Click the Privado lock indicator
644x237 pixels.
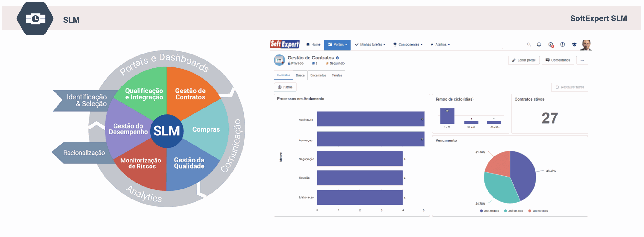pos(296,63)
